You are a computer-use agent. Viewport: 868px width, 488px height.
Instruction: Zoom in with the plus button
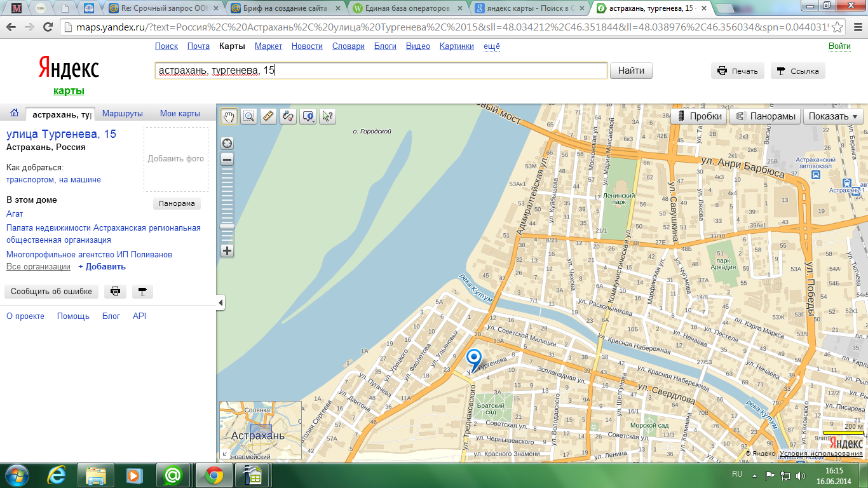pos(227,250)
